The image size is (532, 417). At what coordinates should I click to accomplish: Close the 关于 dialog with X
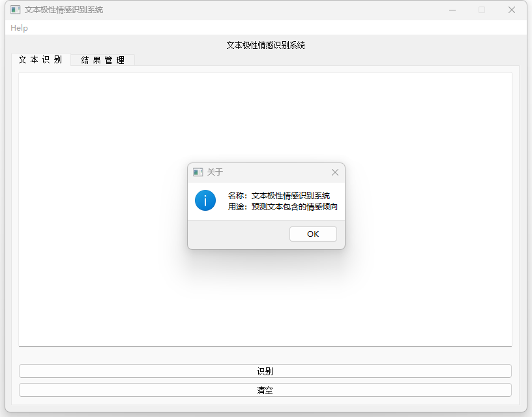coord(335,172)
